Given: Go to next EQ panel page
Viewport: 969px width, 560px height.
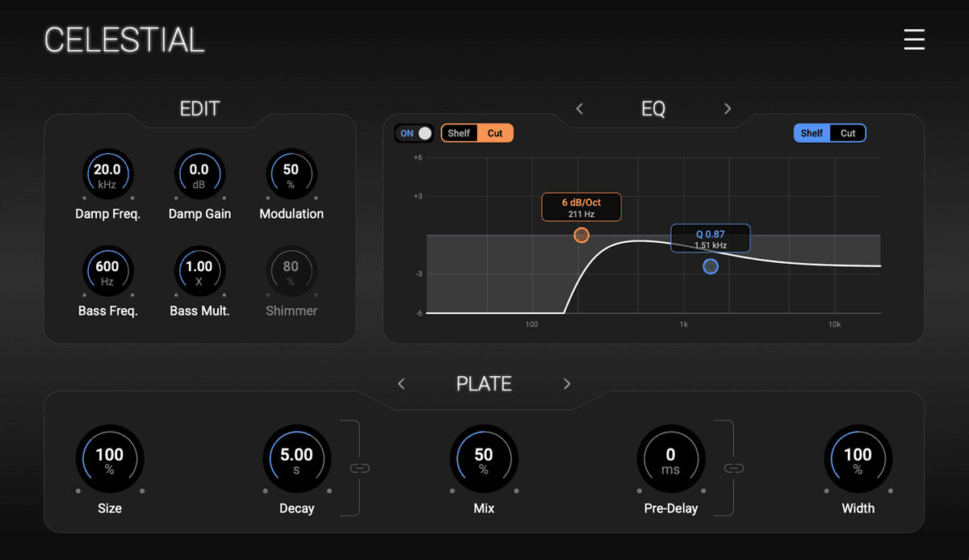Looking at the screenshot, I should 728,109.
